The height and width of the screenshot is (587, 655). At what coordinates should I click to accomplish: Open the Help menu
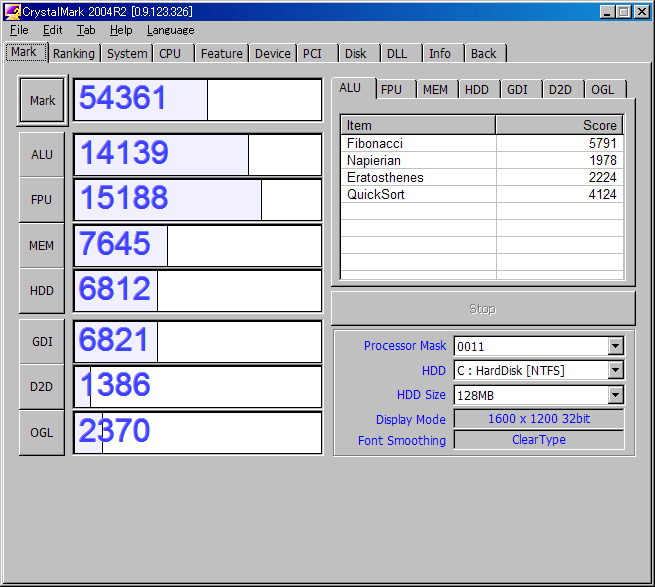coord(121,30)
